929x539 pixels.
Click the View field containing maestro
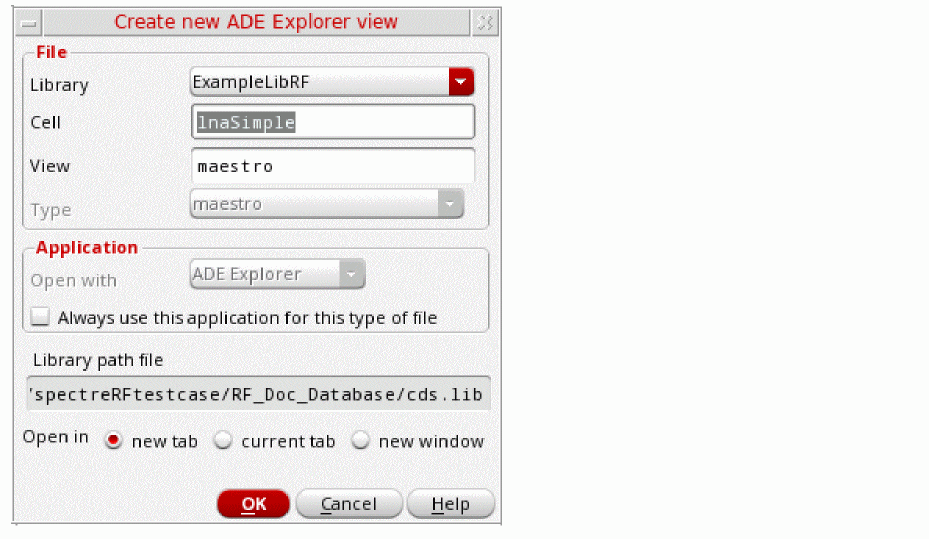point(333,166)
